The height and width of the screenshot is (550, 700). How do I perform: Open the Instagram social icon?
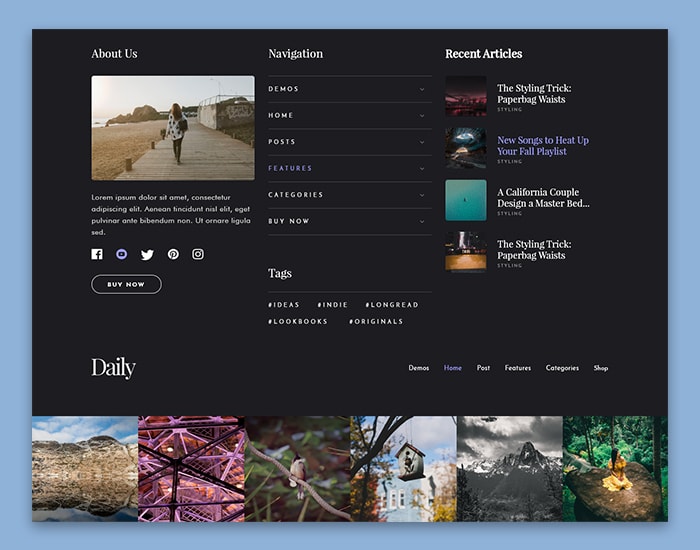click(x=198, y=254)
